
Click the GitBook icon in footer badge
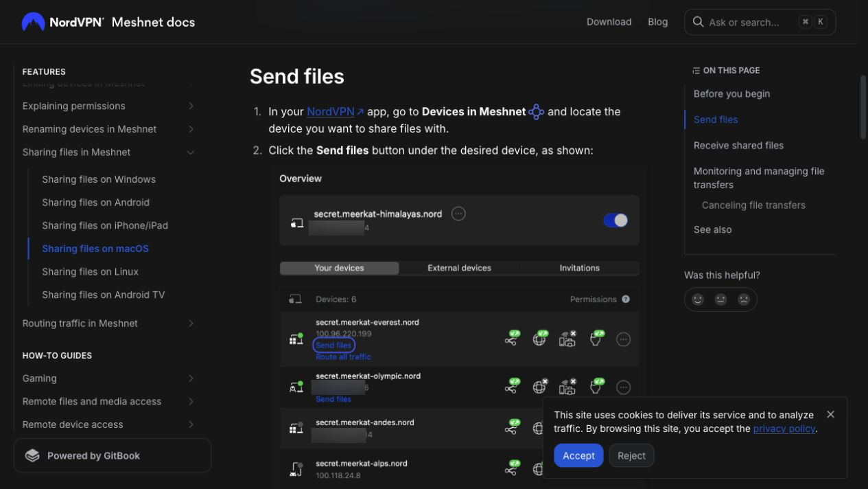coord(32,455)
